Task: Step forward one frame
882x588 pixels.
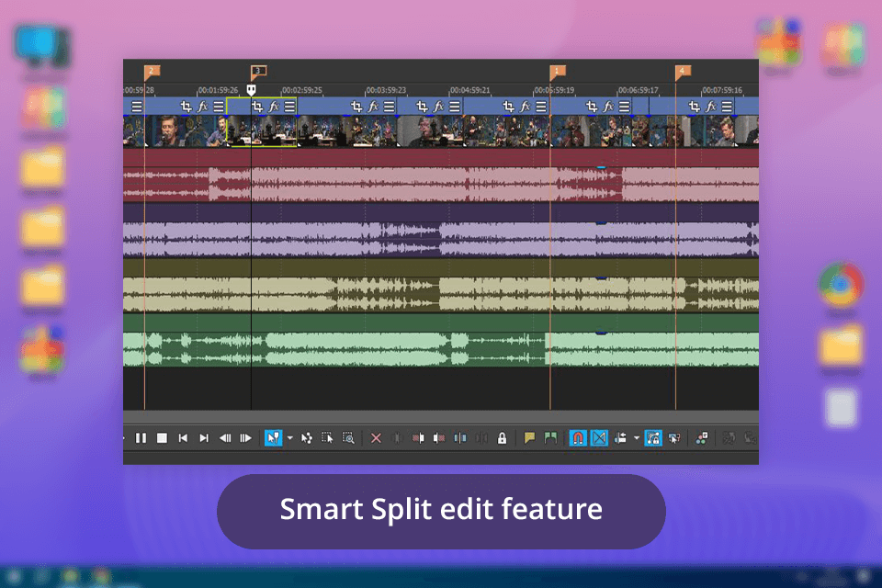Action: click(246, 437)
